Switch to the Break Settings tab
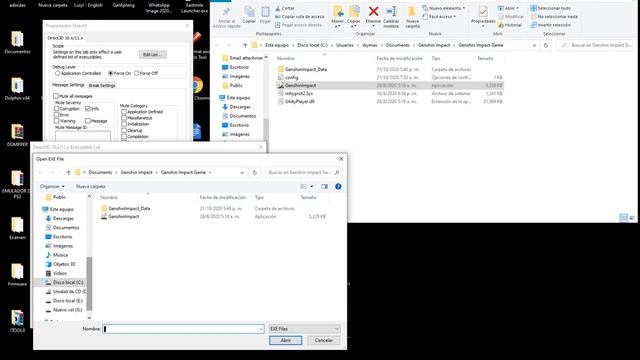640x360 pixels. pyautogui.click(x=102, y=86)
